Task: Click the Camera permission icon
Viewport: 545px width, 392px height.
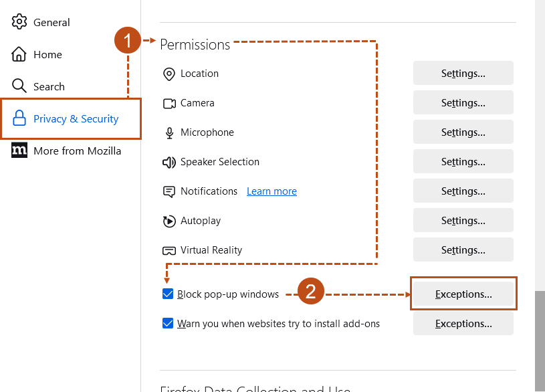Action: coord(169,103)
